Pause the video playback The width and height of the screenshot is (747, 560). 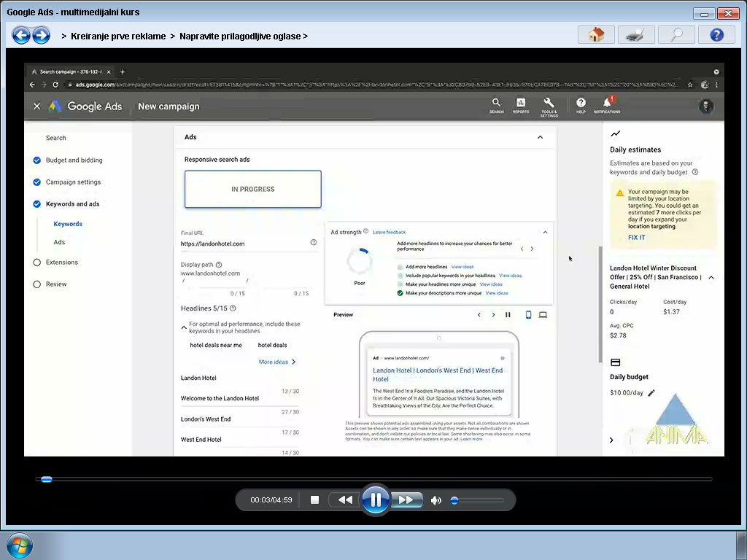click(376, 499)
